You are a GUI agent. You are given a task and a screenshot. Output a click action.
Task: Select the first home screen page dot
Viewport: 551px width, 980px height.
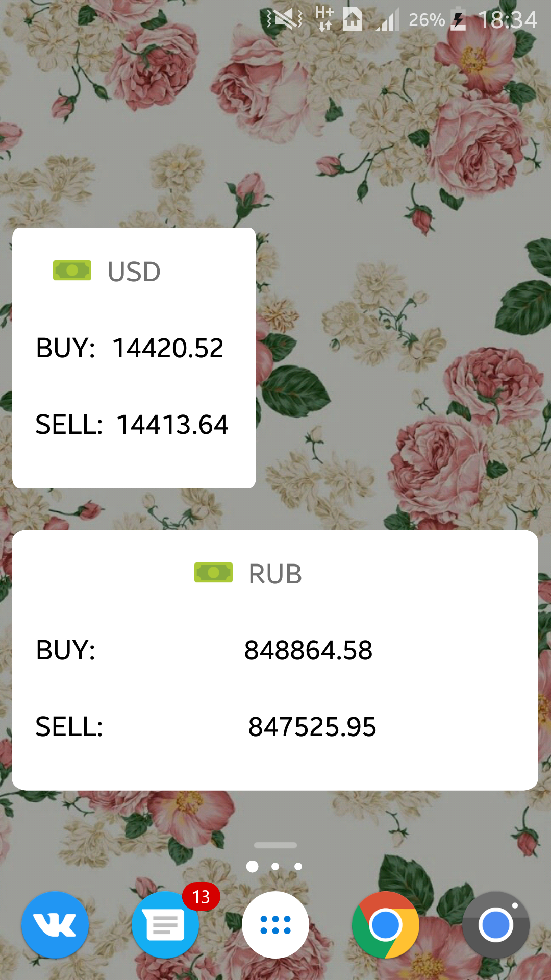click(x=252, y=866)
